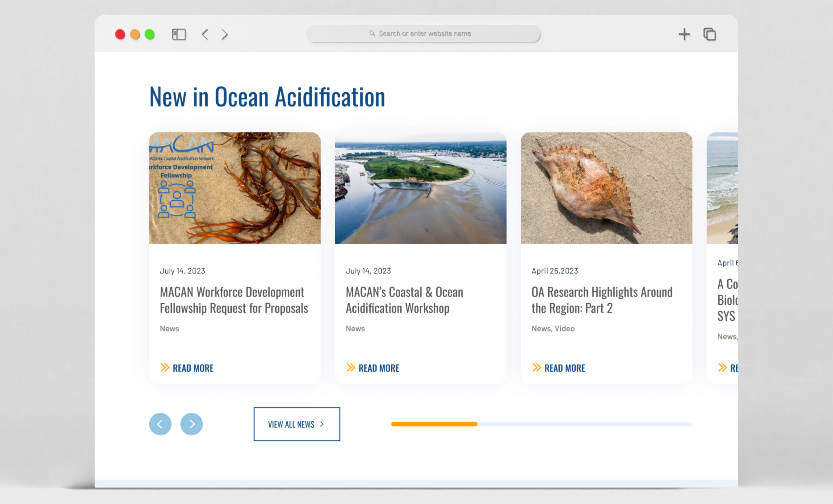
Task: Click the orange carousel progress bar
Action: point(434,424)
